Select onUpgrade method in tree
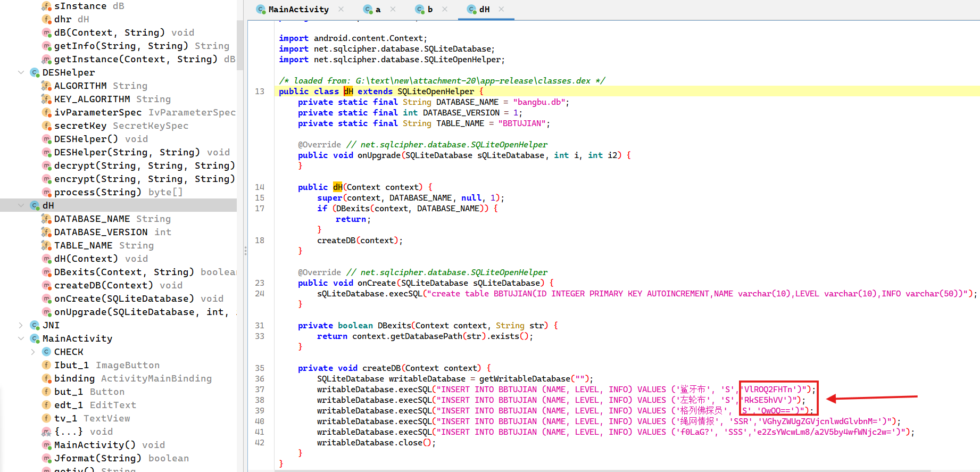980x472 pixels. tap(145, 312)
